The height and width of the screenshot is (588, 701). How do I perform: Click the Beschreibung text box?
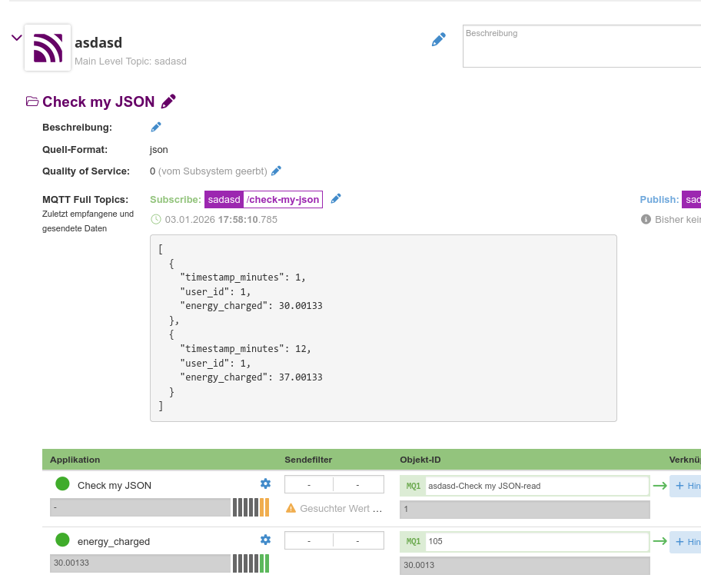581,46
